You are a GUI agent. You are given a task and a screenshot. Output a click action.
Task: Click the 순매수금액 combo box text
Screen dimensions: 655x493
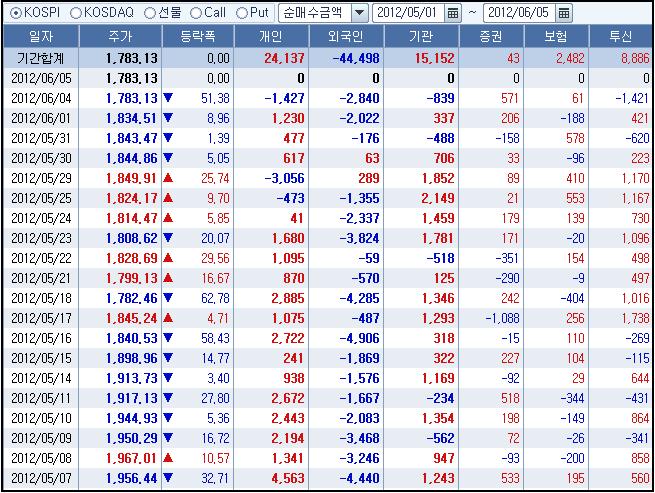pyautogui.click(x=315, y=13)
